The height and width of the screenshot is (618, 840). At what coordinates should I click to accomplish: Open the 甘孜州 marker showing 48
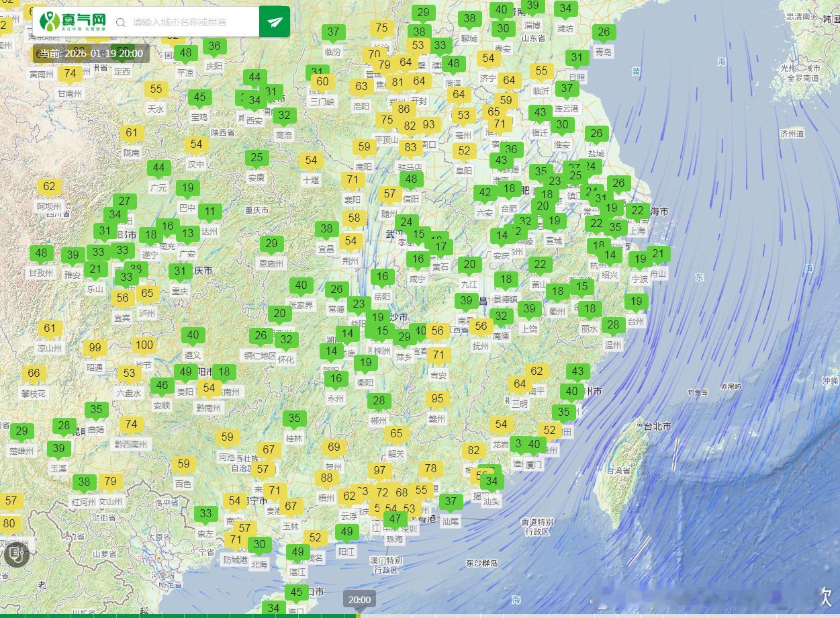click(x=41, y=255)
